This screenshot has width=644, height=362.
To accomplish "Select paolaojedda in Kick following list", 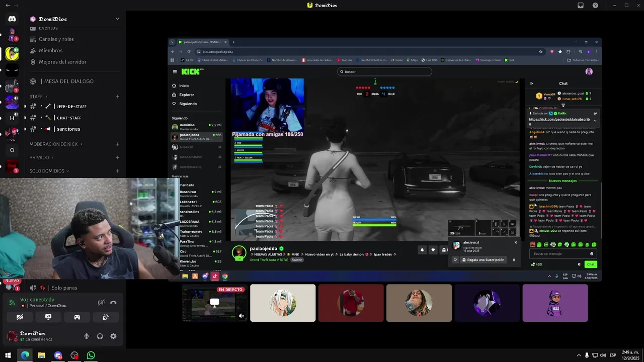I will tap(197, 137).
